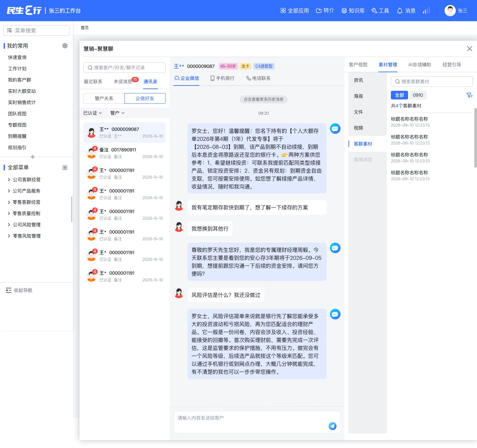
Task: Click the sidebar menu scrollbar
Action: (x=72, y=209)
